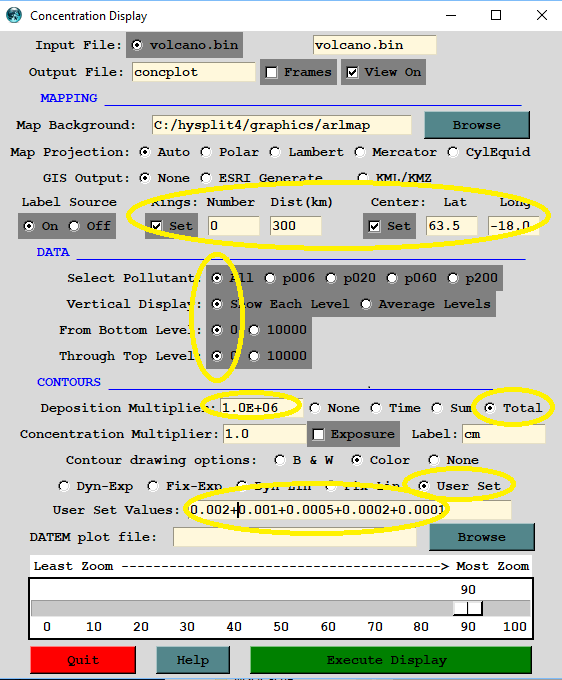Choose Lambert map projection
The image size is (562, 680).
pyautogui.click(x=275, y=152)
